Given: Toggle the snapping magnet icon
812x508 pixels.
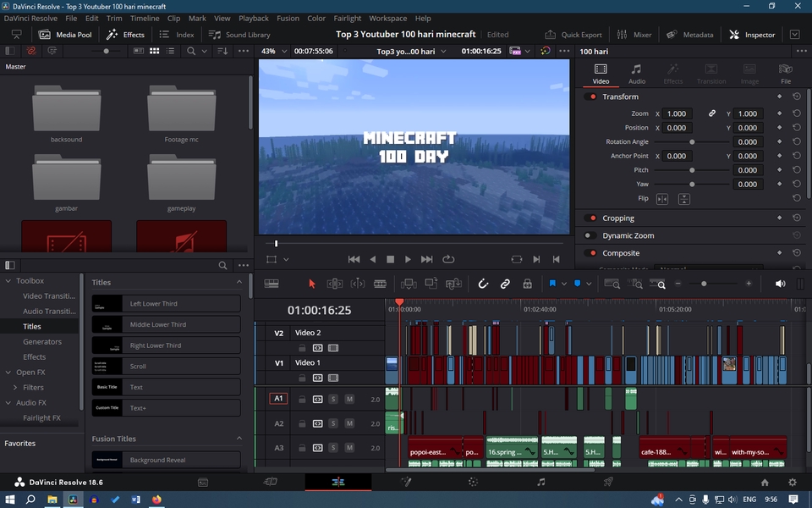Looking at the screenshot, I should coord(484,284).
